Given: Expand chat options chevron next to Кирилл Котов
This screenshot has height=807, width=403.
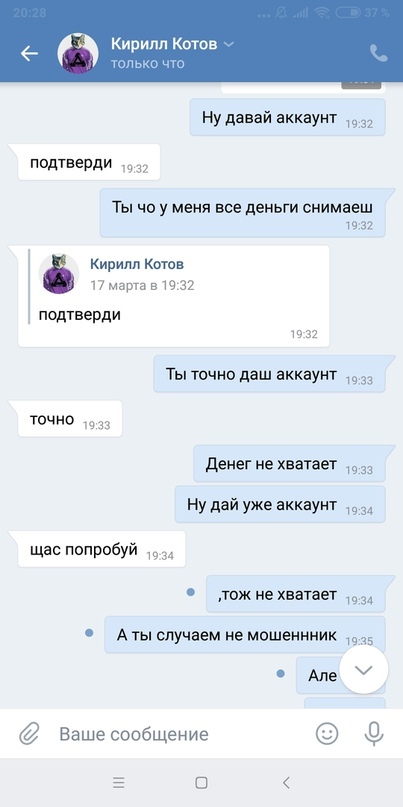Looking at the screenshot, I should [x=229, y=44].
